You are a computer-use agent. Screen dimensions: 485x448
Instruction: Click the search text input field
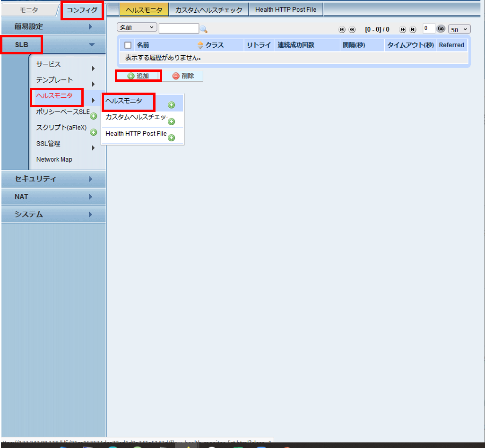tap(179, 28)
